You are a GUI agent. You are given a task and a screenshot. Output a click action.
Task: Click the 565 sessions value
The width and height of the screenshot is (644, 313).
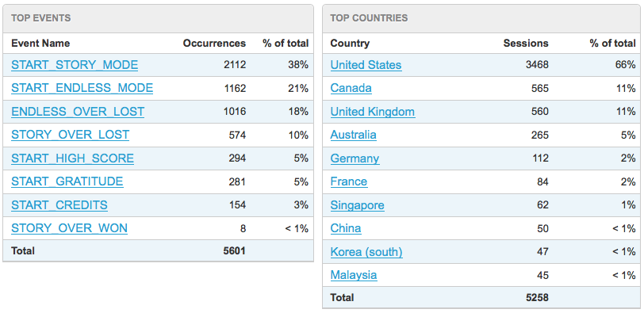[x=539, y=88]
